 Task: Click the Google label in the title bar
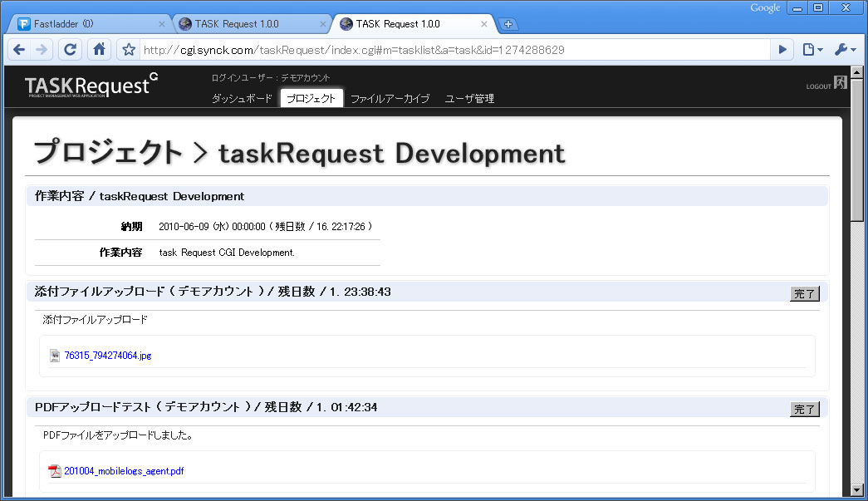pos(765,7)
